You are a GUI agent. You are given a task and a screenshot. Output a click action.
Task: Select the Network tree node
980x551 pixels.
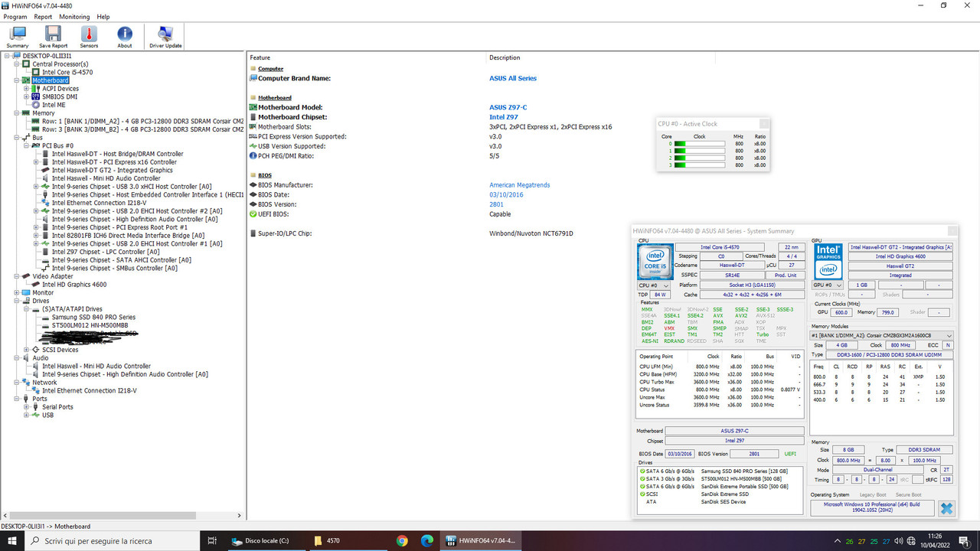(44, 383)
